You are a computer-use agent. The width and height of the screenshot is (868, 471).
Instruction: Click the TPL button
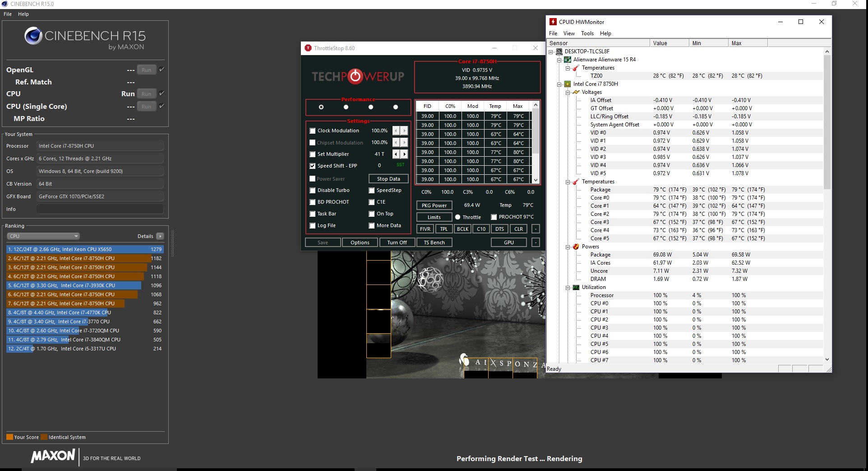point(444,229)
